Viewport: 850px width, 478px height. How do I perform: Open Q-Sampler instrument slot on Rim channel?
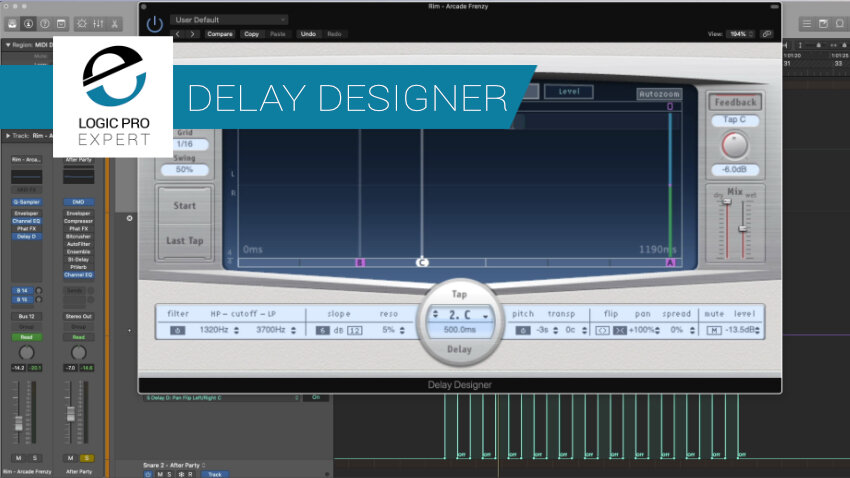27,202
